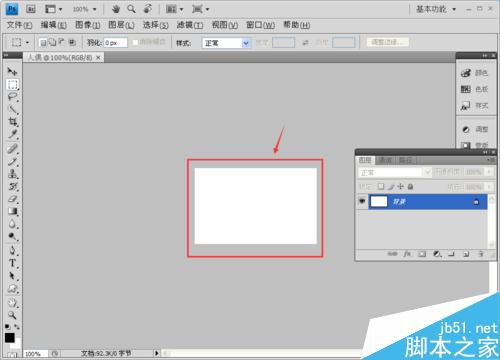Select the History Brush tool
The width and height of the screenshot is (500, 360).
[12, 186]
